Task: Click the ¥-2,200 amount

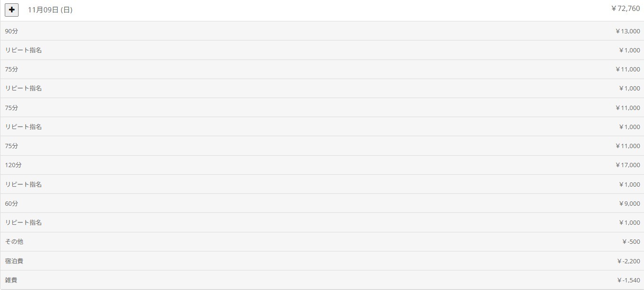Action: click(628, 261)
